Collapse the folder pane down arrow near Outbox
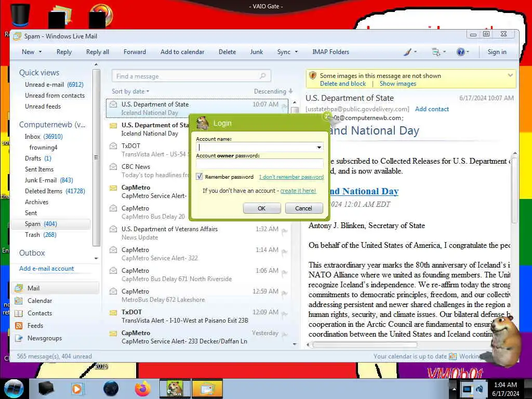This screenshot has width=532, height=399. [96, 258]
